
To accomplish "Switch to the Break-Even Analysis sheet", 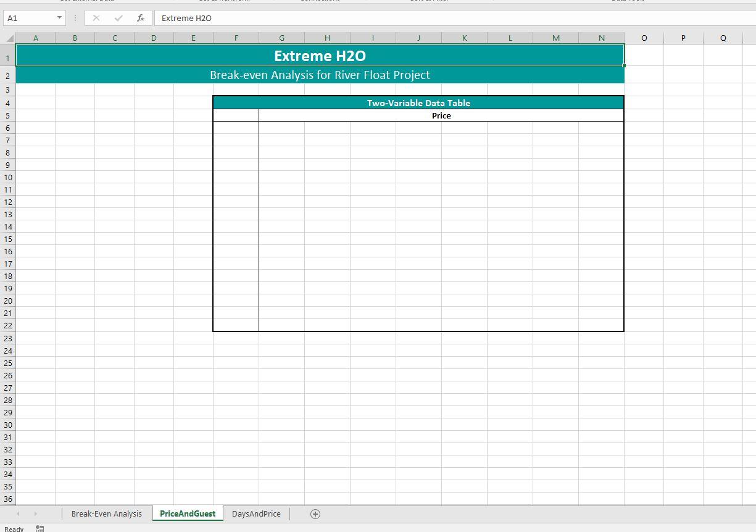I will point(106,513).
